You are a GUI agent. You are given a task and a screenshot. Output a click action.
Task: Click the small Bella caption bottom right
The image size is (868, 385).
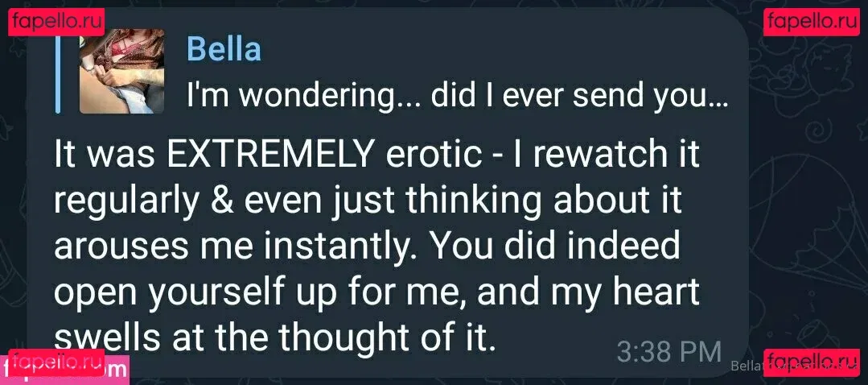point(792,366)
